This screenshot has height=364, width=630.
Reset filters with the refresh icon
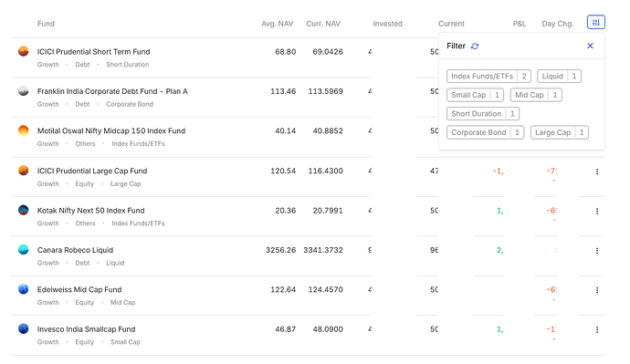coord(475,47)
